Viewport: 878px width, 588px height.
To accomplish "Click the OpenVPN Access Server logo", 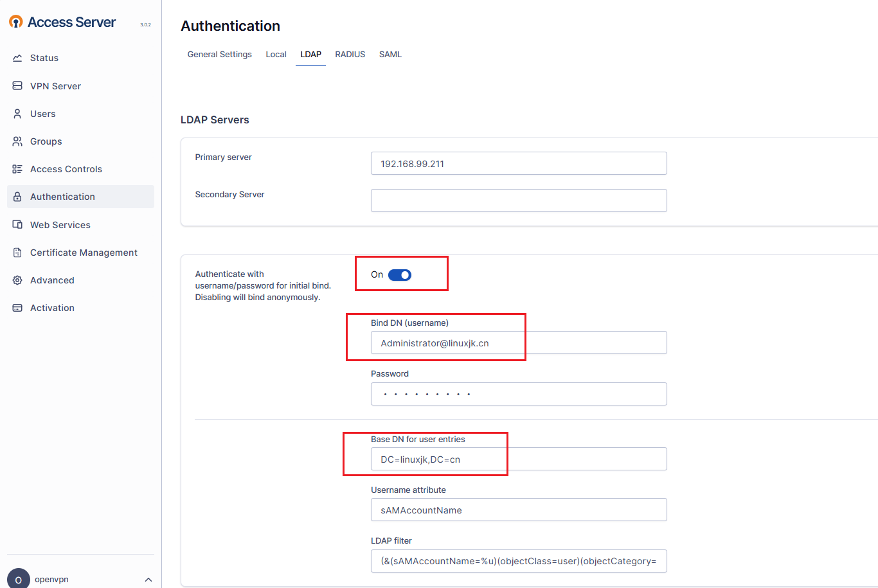I will [62, 22].
